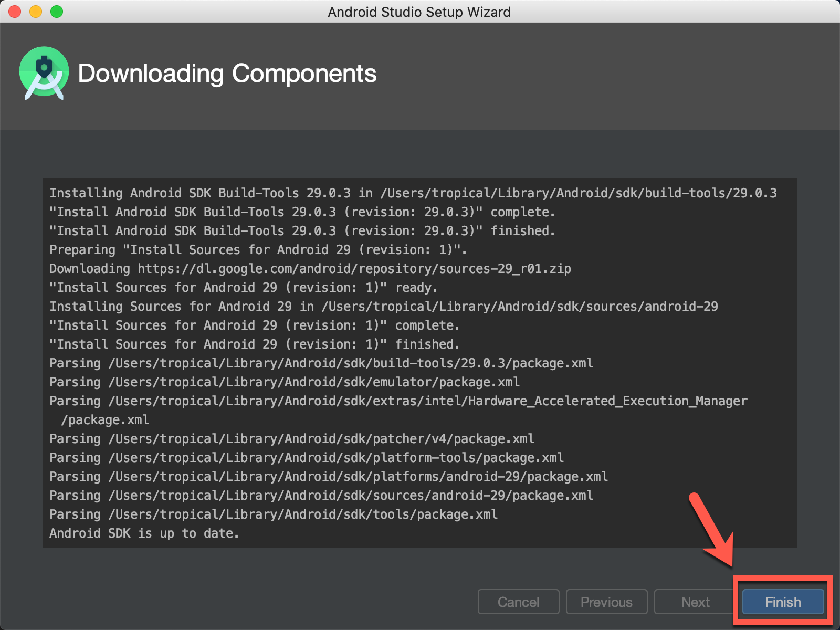The image size is (840, 630).
Task: Click the 'Install Sources for Android 29' finished line
Action: point(255,344)
